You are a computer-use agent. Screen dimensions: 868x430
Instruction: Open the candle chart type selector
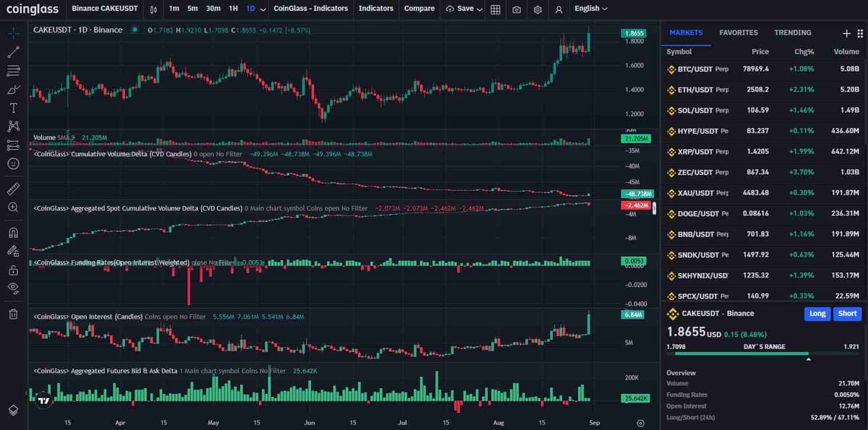pos(153,9)
